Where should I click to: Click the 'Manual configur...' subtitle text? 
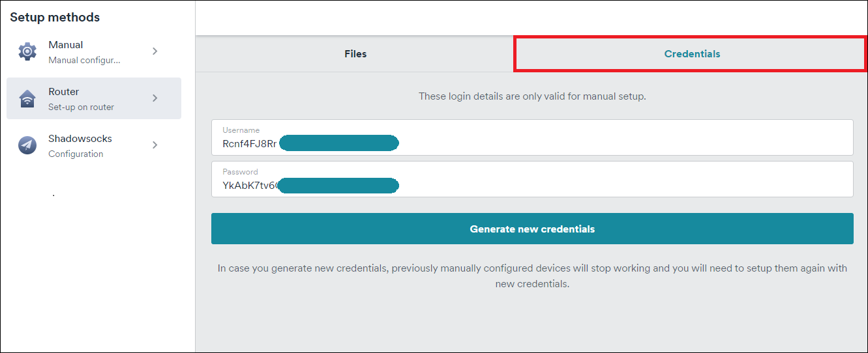pos(84,60)
